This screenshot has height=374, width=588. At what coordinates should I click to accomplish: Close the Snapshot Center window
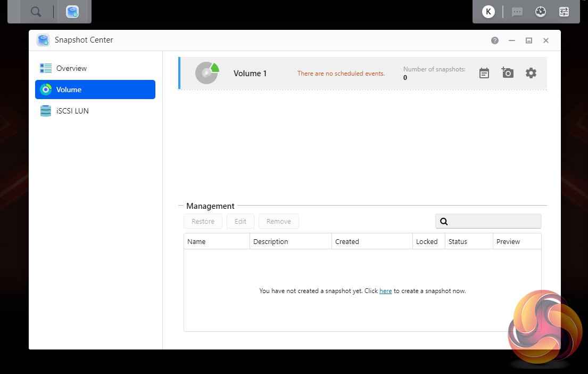(x=545, y=40)
